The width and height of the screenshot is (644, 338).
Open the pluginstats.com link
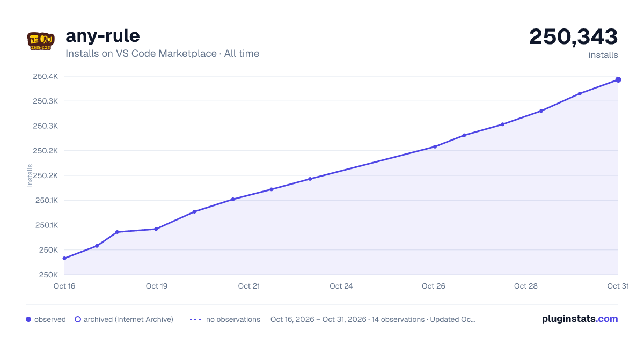click(580, 319)
